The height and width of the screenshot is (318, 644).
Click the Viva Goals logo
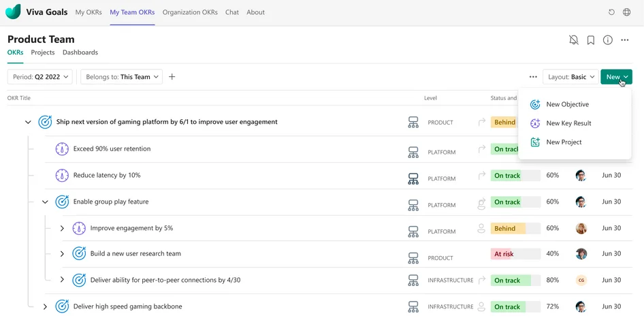click(13, 12)
